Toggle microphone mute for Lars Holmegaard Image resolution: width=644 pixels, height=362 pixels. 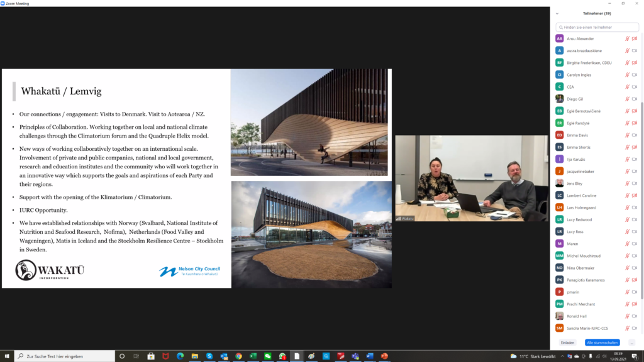coord(627,207)
